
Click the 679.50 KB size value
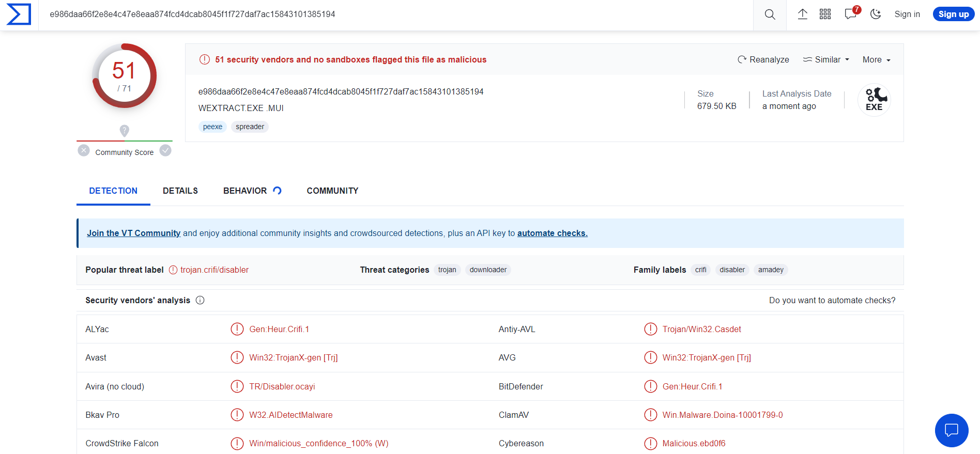(717, 106)
